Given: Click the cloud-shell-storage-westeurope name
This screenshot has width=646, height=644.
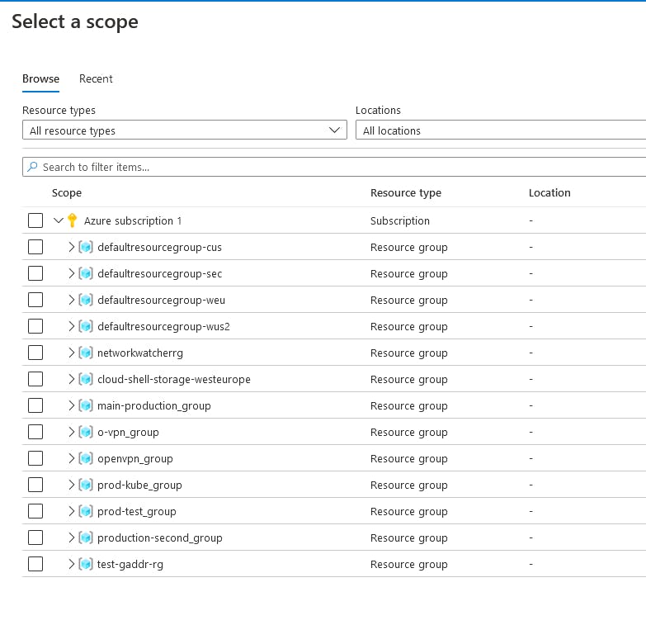Looking at the screenshot, I should [174, 379].
